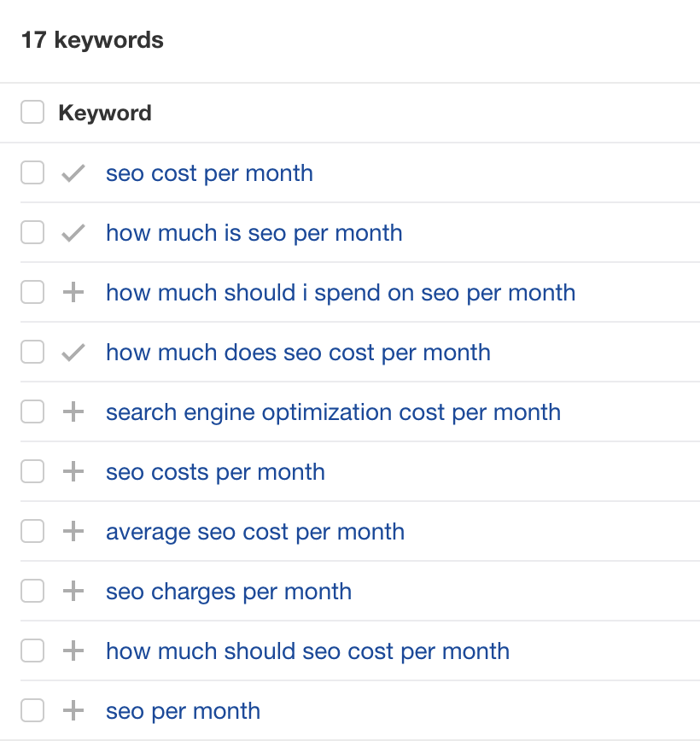Check the box for "average seo cost per month"
Screen dimensions: 700x741
(x=32, y=531)
